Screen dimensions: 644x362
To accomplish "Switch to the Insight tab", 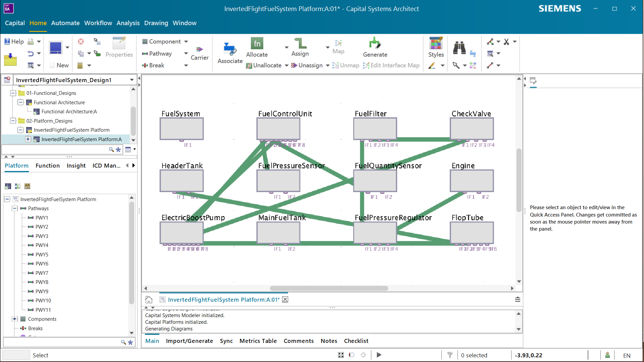I will pyautogui.click(x=76, y=166).
